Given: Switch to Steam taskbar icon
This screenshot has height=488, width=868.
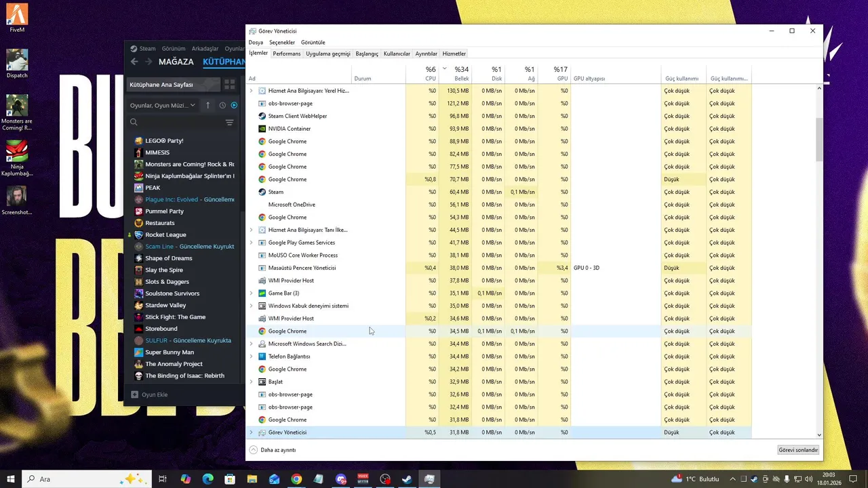Looking at the screenshot, I should pos(407,479).
